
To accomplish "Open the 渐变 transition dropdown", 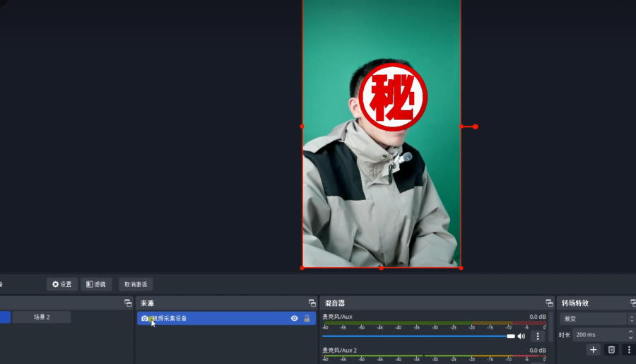I will [x=597, y=319].
